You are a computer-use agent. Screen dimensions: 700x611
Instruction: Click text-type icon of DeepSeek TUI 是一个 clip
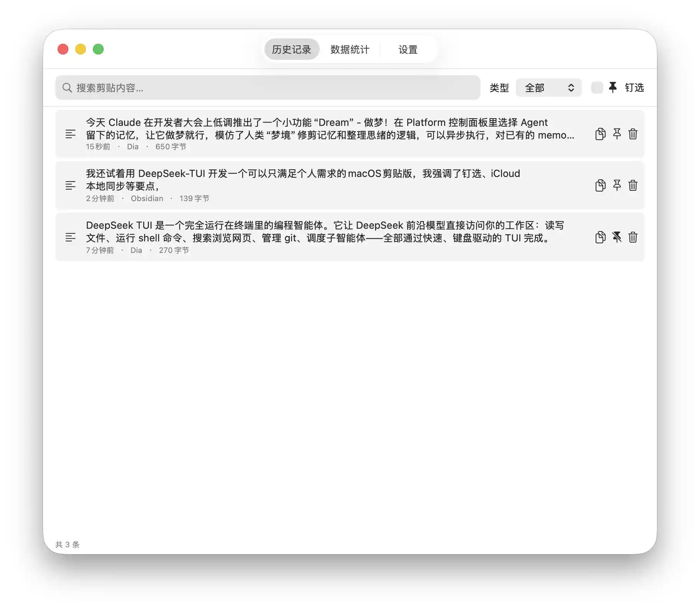coord(70,237)
